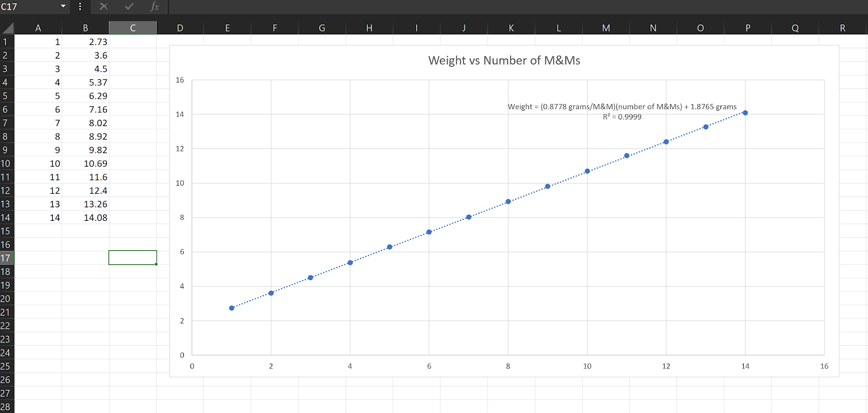
Task: Select column B header
Action: tap(85, 28)
